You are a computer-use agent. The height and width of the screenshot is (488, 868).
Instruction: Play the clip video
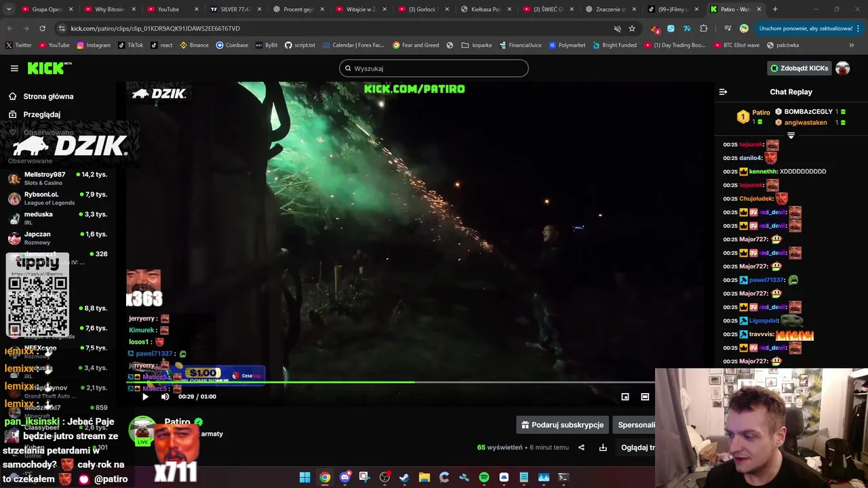[x=145, y=396]
